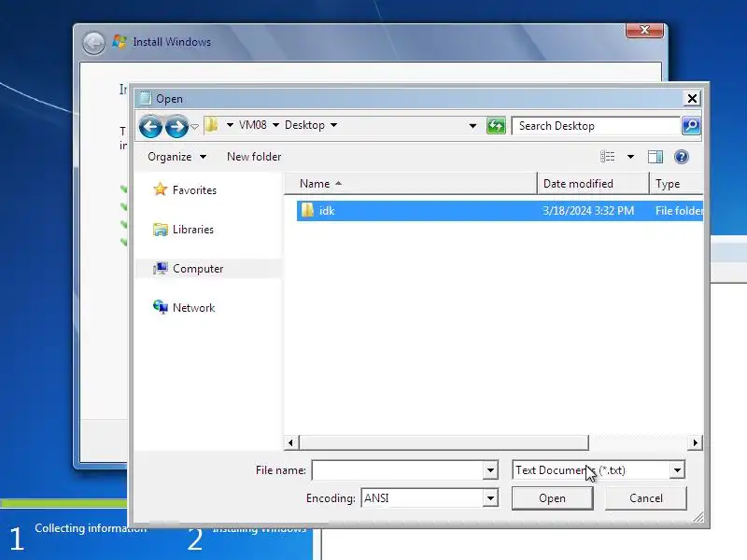Click New folder
This screenshot has width=747, height=560.
tap(254, 157)
